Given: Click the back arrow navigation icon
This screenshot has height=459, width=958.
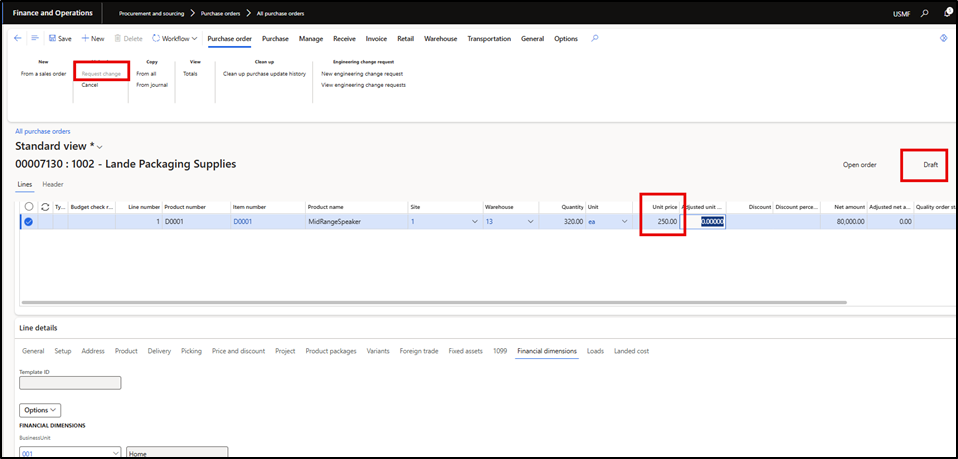Looking at the screenshot, I should click(x=17, y=38).
